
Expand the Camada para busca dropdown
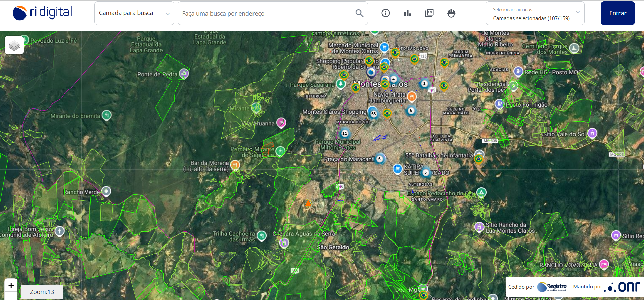(x=134, y=13)
